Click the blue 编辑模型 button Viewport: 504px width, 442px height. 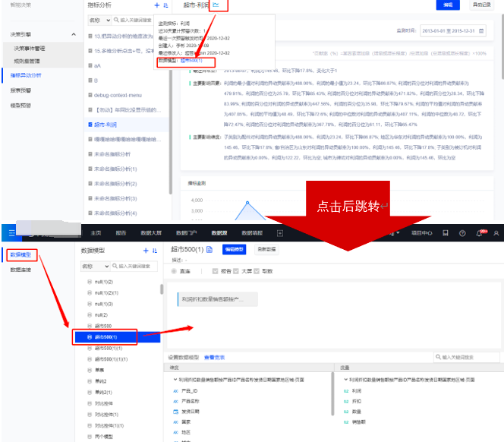pos(234,249)
